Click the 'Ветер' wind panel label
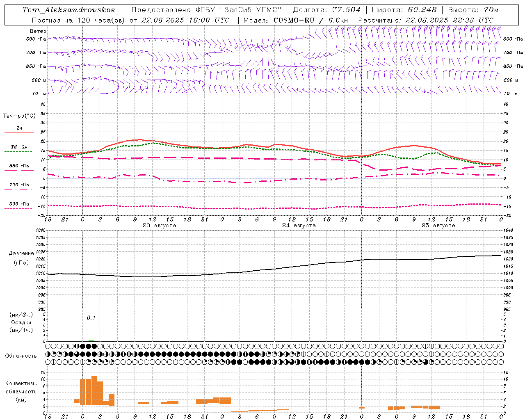The height and width of the screenshot is (420, 525). coord(38,31)
